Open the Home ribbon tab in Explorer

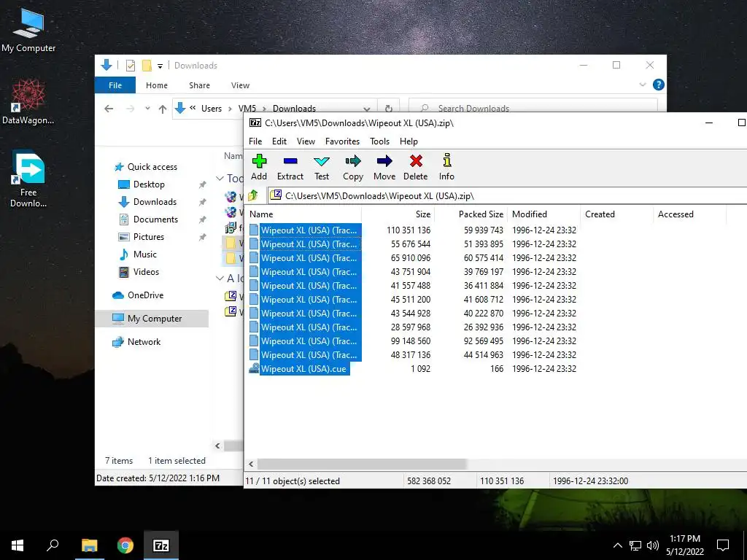[x=157, y=85]
